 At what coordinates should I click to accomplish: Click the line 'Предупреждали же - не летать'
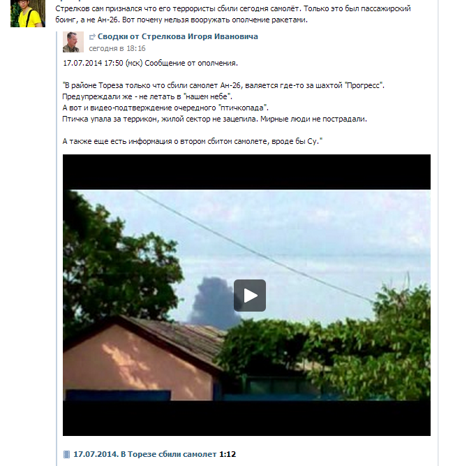coord(147,96)
